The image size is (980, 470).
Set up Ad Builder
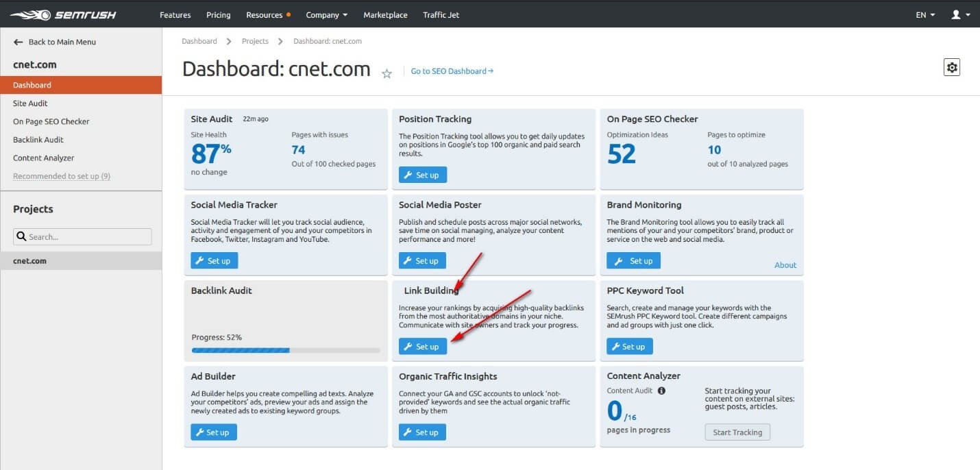pos(214,432)
